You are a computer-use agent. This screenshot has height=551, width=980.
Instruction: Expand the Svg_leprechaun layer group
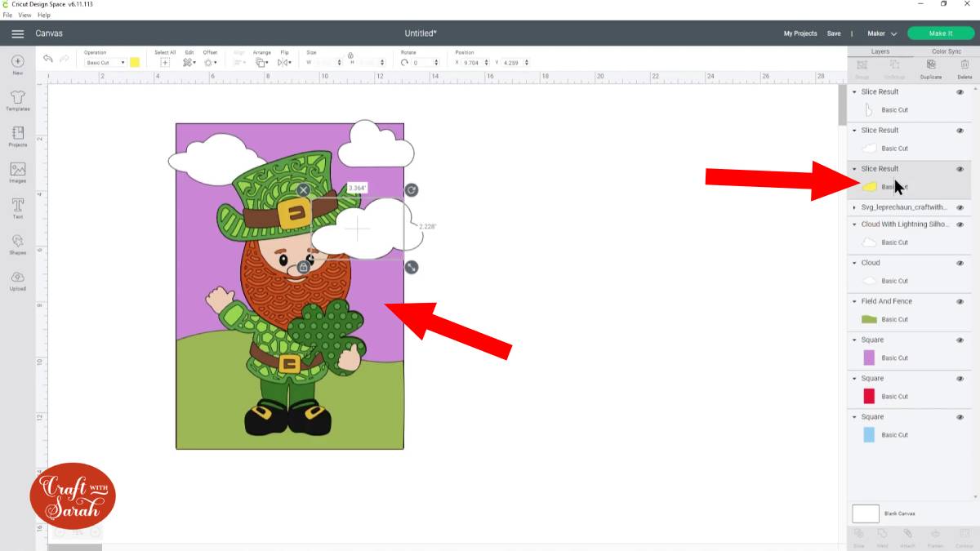pos(854,208)
